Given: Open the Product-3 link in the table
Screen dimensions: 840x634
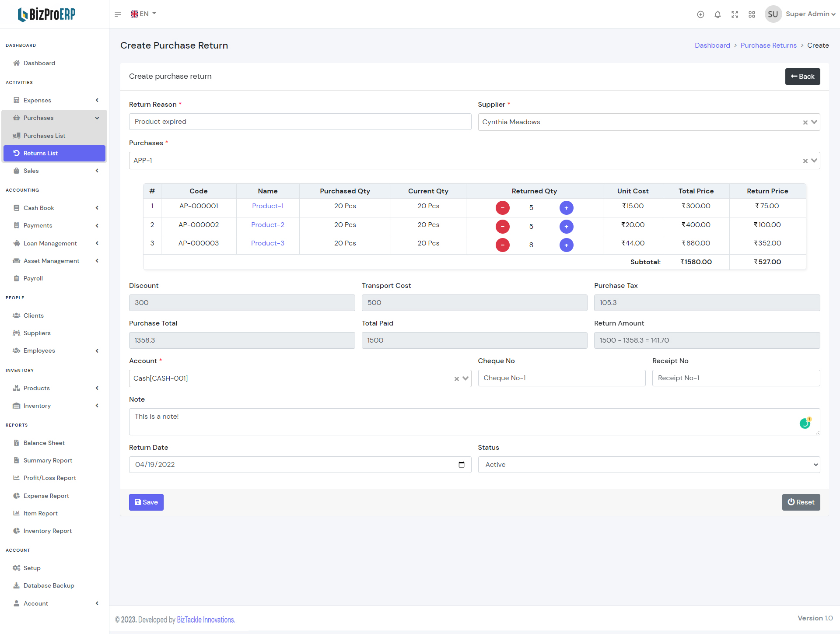Looking at the screenshot, I should click(267, 243).
